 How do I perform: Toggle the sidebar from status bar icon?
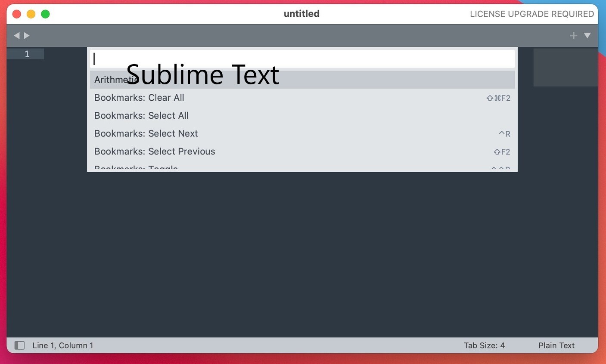pos(19,345)
